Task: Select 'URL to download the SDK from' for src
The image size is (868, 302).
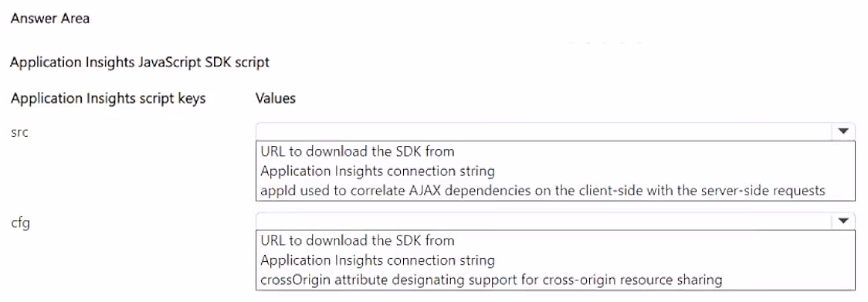Action: 357,151
